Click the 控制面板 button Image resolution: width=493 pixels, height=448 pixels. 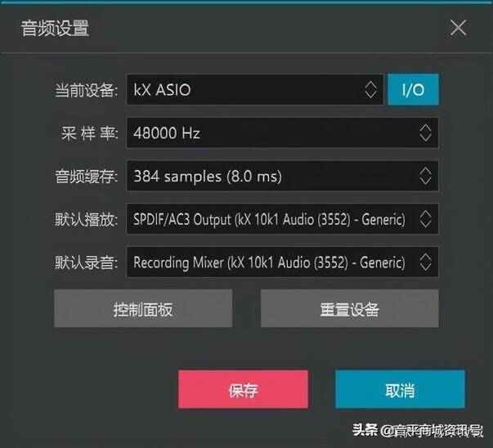143,308
